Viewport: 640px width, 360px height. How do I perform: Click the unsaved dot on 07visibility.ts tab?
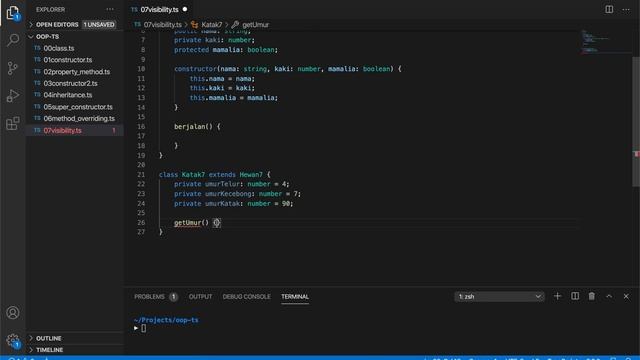point(185,9)
